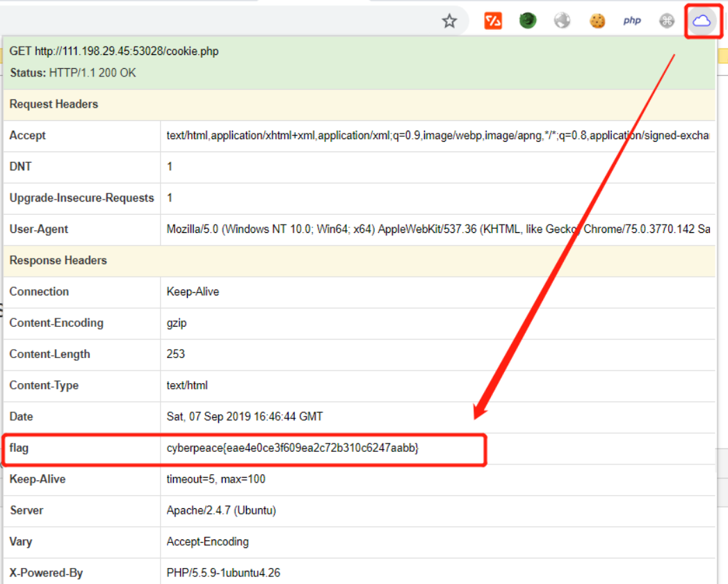The height and width of the screenshot is (584, 728).
Task: Select the Response Headers section heading
Action: click(58, 261)
